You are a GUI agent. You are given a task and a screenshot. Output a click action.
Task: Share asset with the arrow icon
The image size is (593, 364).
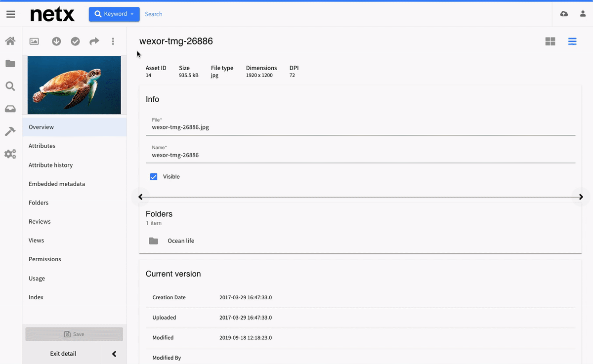[x=94, y=41]
